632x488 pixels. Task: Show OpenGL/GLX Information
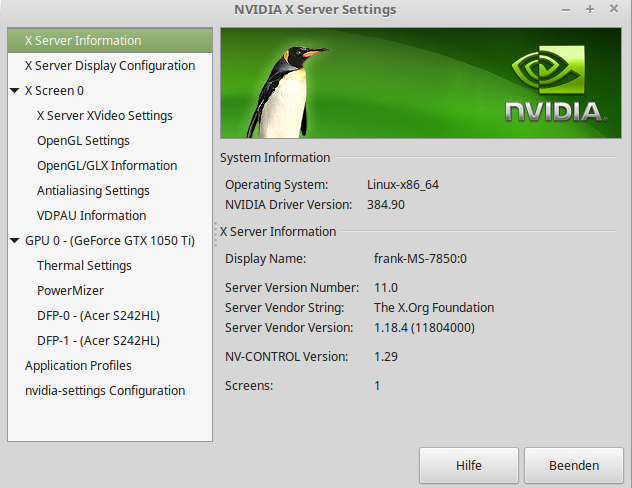click(x=107, y=166)
